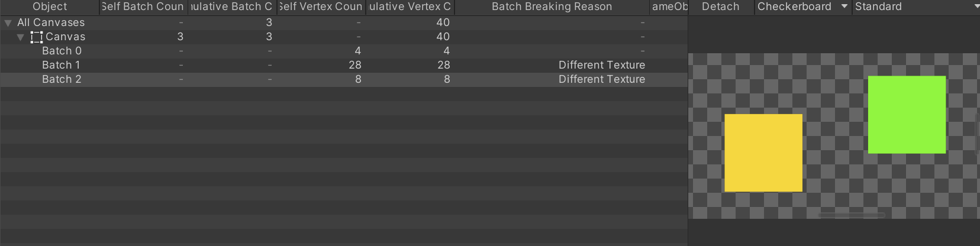Collapse the Canvas tree arrow

click(20, 37)
